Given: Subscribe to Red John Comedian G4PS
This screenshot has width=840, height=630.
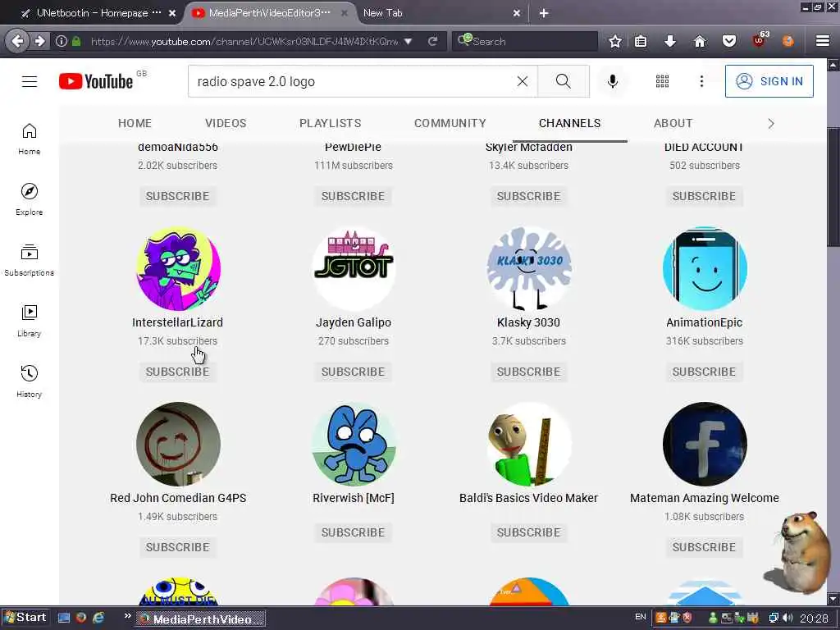Looking at the screenshot, I should point(177,547).
